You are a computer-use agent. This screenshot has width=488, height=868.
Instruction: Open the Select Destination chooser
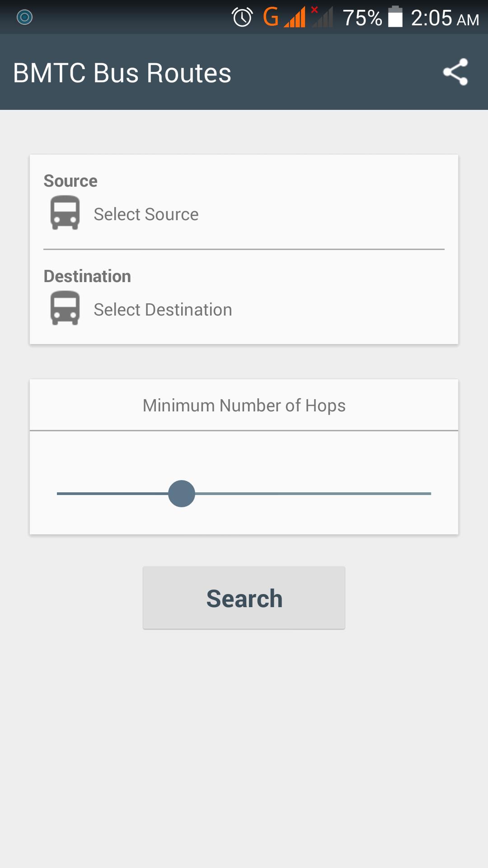click(163, 310)
